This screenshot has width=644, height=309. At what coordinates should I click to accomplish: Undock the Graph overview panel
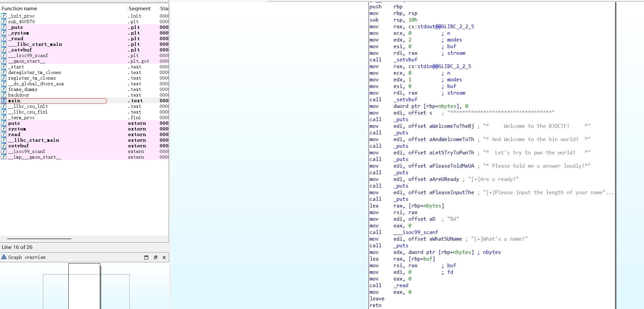click(155, 258)
